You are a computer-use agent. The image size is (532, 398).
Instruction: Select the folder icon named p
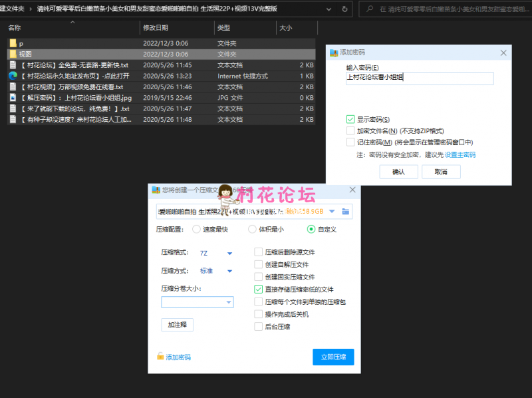pyautogui.click(x=13, y=43)
